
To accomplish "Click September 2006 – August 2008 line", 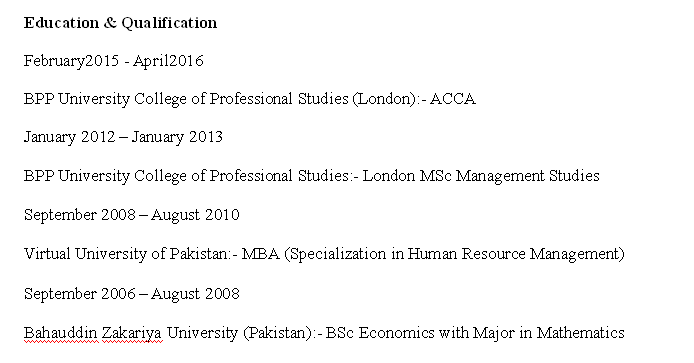I will (131, 294).
